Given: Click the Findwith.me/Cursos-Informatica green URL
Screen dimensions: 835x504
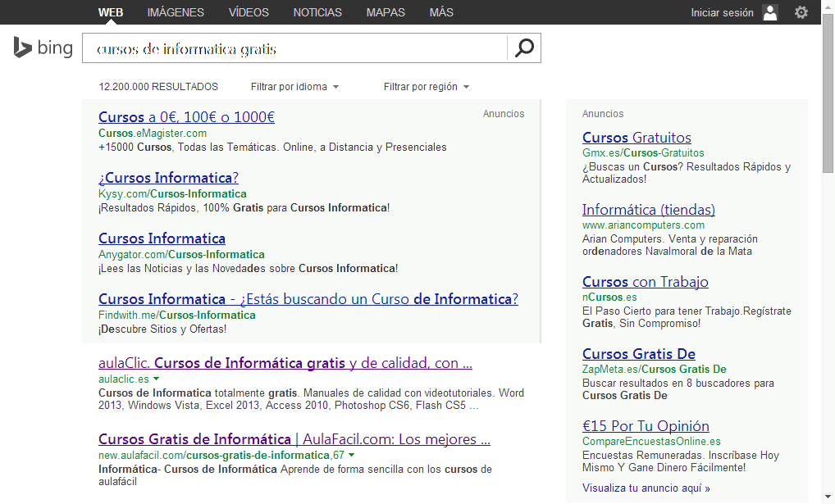Looking at the screenshot, I should coord(177,315).
